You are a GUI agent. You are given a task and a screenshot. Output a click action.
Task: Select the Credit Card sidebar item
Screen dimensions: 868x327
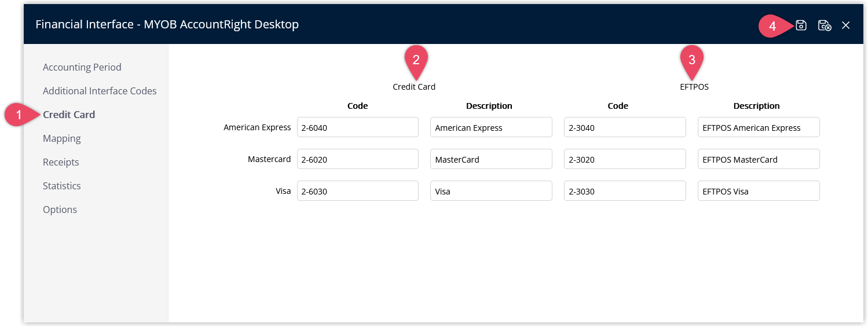(x=69, y=115)
